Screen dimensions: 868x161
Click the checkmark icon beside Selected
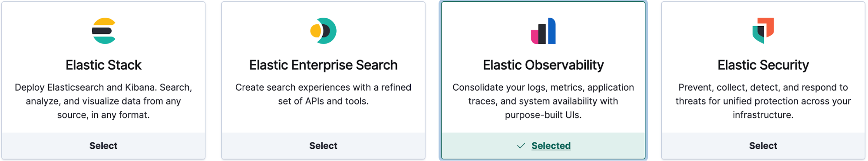pyautogui.click(x=521, y=146)
